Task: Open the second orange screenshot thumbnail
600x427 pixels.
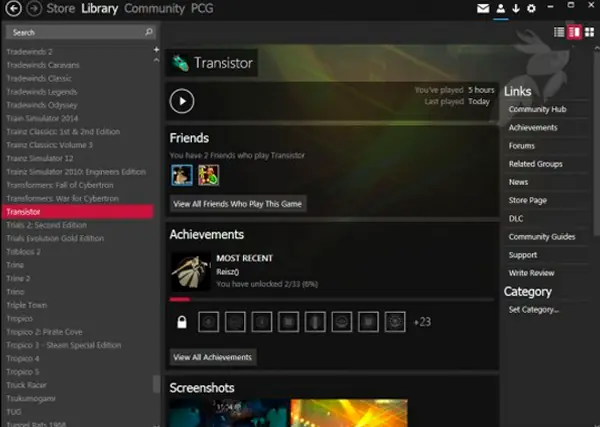Action: click(349, 413)
